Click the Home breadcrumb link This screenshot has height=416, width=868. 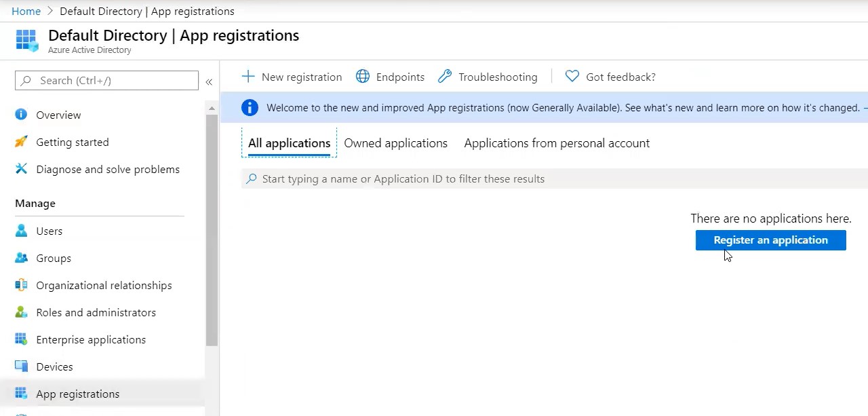26,11
